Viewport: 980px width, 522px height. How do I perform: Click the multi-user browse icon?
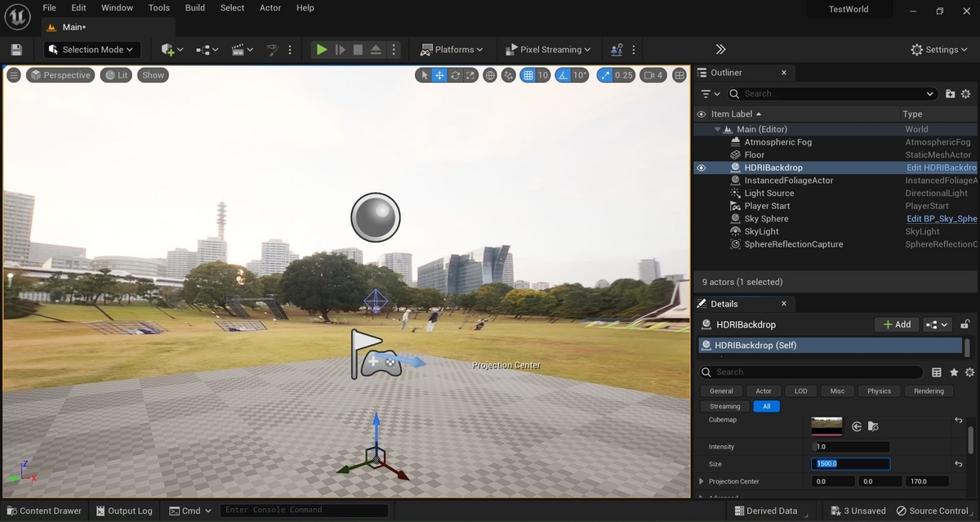[x=617, y=50]
